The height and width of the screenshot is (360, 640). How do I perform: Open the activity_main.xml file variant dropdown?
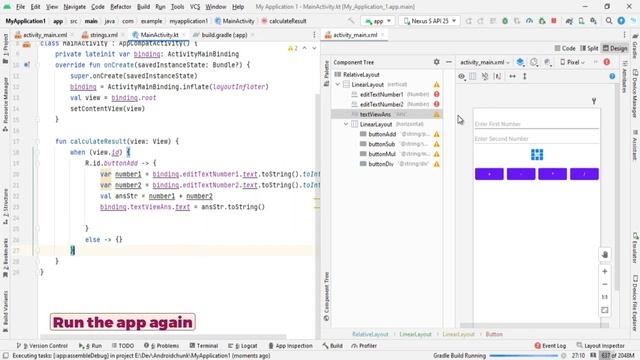485,62
